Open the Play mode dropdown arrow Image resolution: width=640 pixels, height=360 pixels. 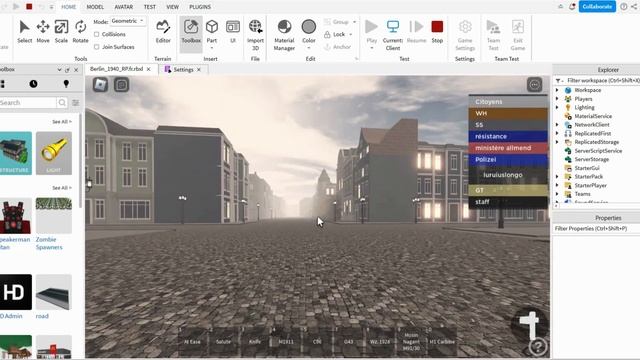[x=371, y=48]
